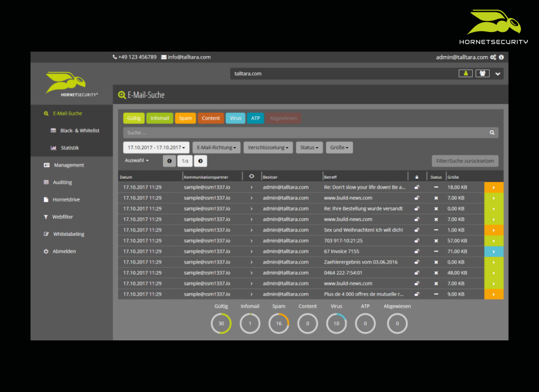Viewport: 539px width, 392px height.
Task: Open the E-Mail-Richtung dropdown
Action: 218,147
